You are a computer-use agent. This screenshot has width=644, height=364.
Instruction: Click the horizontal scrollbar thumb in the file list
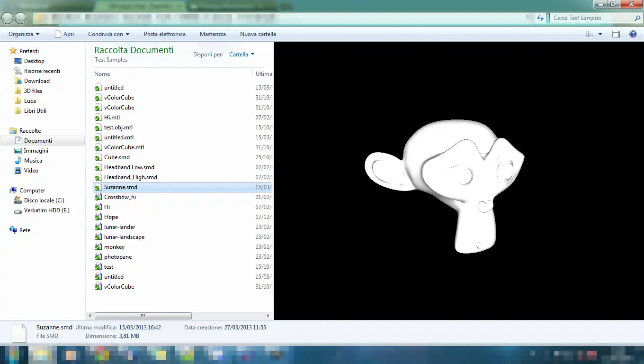tap(143, 316)
